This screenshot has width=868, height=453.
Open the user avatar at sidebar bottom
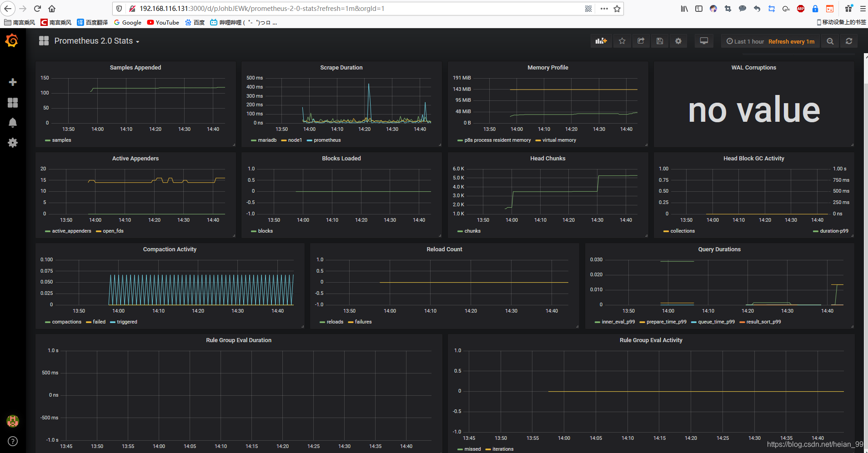[x=13, y=421]
